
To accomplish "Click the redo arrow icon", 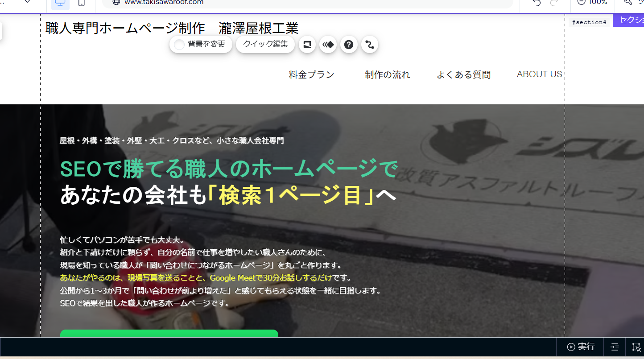I will [554, 3].
